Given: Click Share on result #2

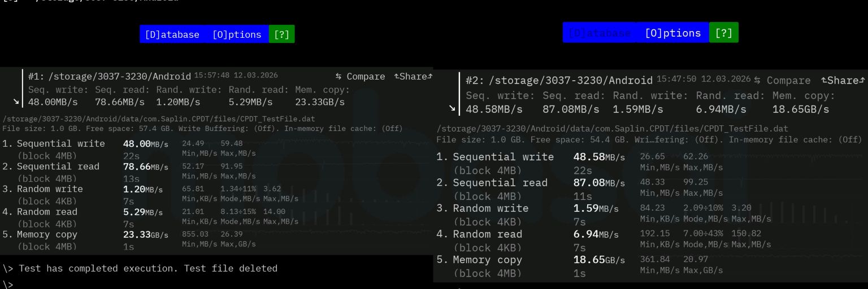Looking at the screenshot, I should pos(843,80).
